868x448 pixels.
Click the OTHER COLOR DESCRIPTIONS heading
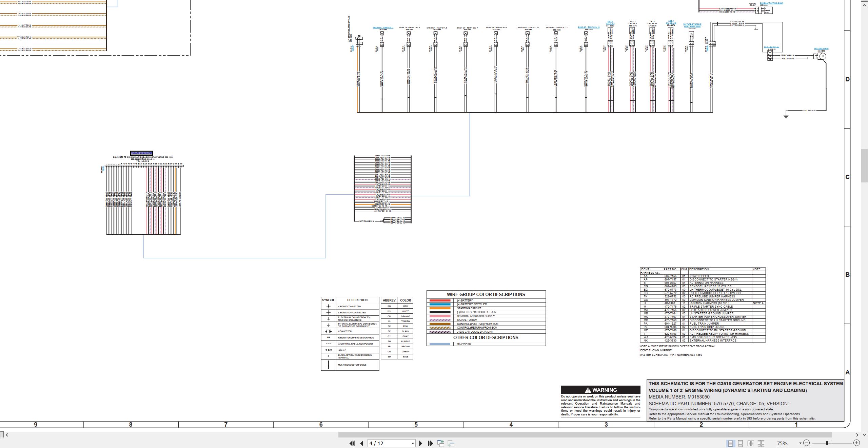click(x=486, y=337)
